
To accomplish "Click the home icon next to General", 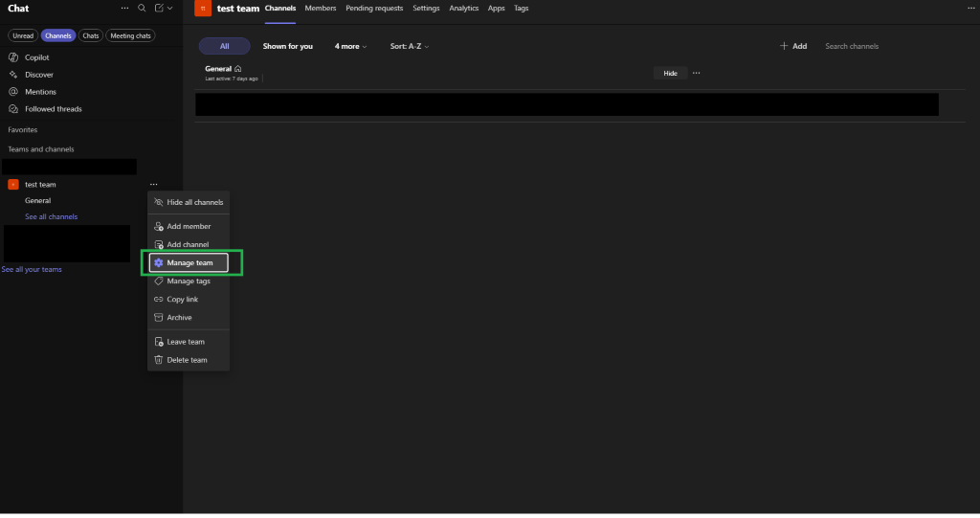I will 238,69.
